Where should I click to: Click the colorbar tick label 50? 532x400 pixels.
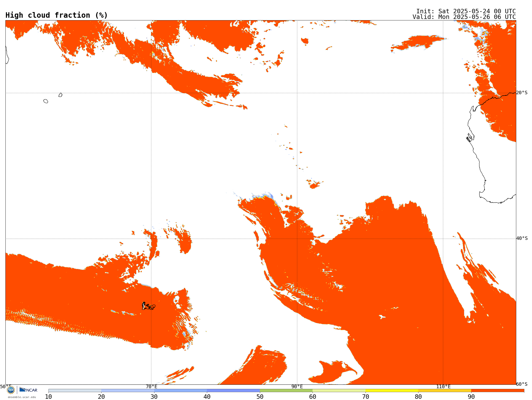260,397
